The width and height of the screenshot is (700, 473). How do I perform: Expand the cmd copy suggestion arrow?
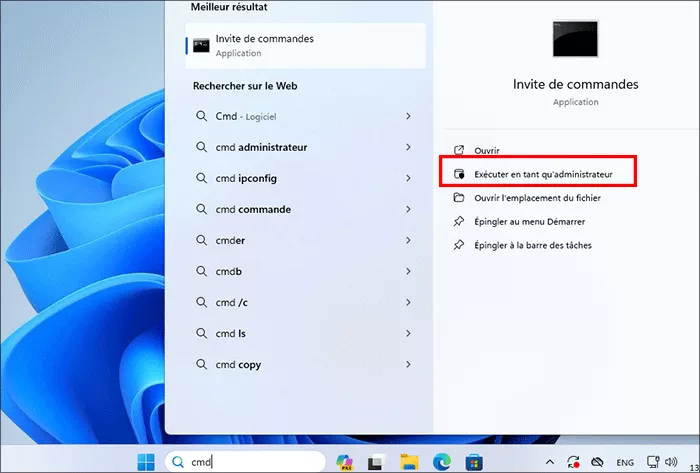[x=408, y=364]
